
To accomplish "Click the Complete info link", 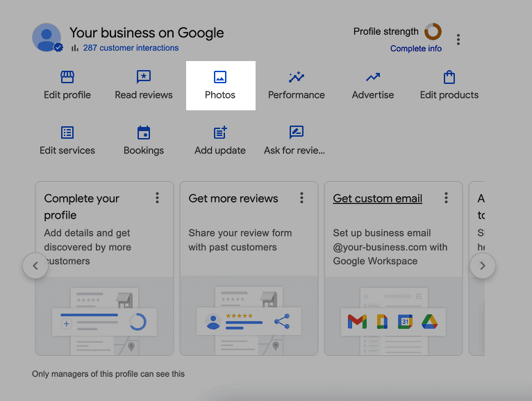I will pyautogui.click(x=416, y=49).
